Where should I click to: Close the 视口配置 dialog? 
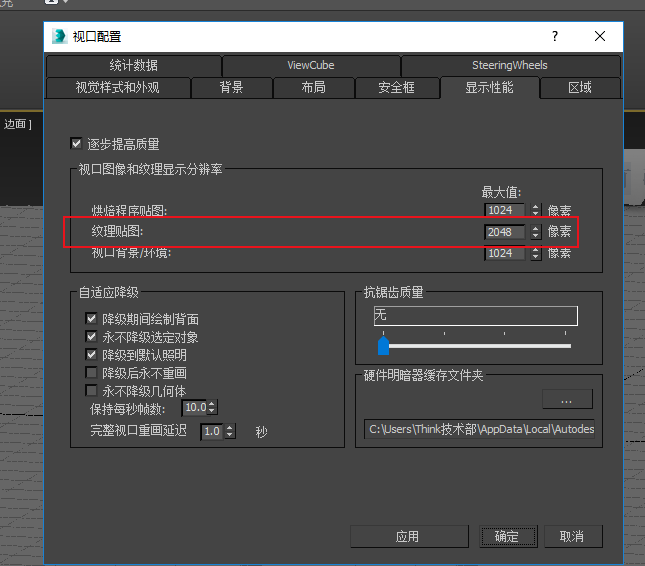[x=600, y=36]
